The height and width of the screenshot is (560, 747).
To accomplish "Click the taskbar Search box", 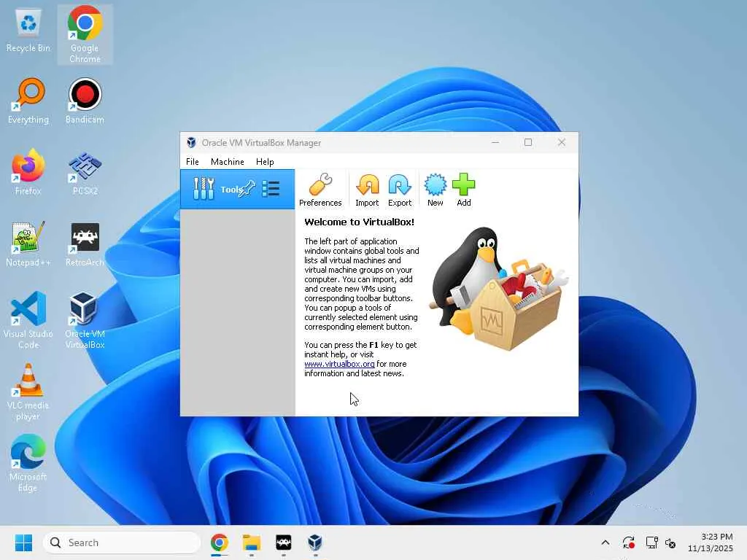I will pos(122,542).
